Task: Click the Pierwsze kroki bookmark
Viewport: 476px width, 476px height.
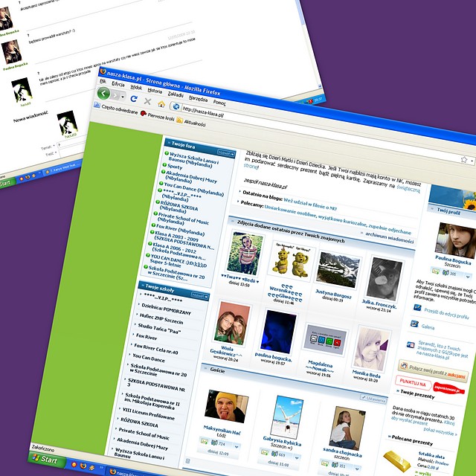Action: click(x=157, y=116)
